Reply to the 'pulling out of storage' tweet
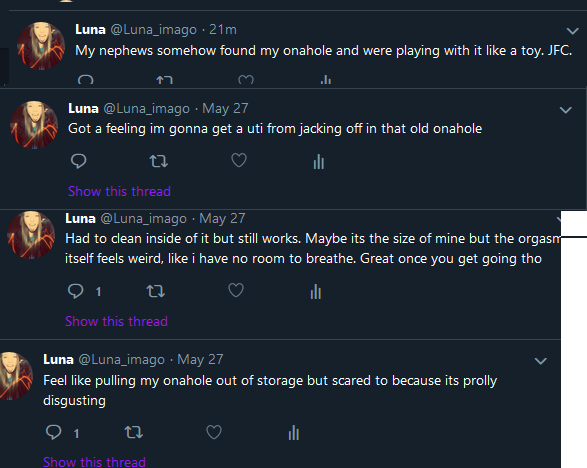This screenshot has height=468, width=587. (54, 432)
